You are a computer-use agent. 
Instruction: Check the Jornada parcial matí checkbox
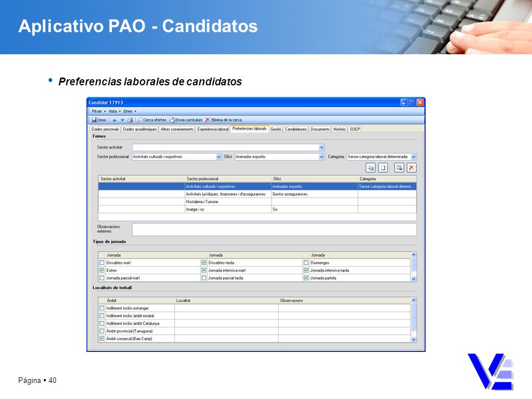[102, 278]
